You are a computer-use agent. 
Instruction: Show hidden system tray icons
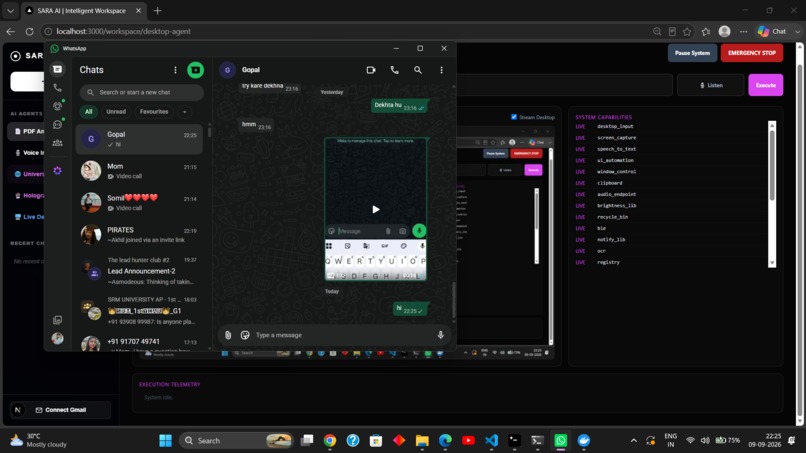pyautogui.click(x=633, y=441)
